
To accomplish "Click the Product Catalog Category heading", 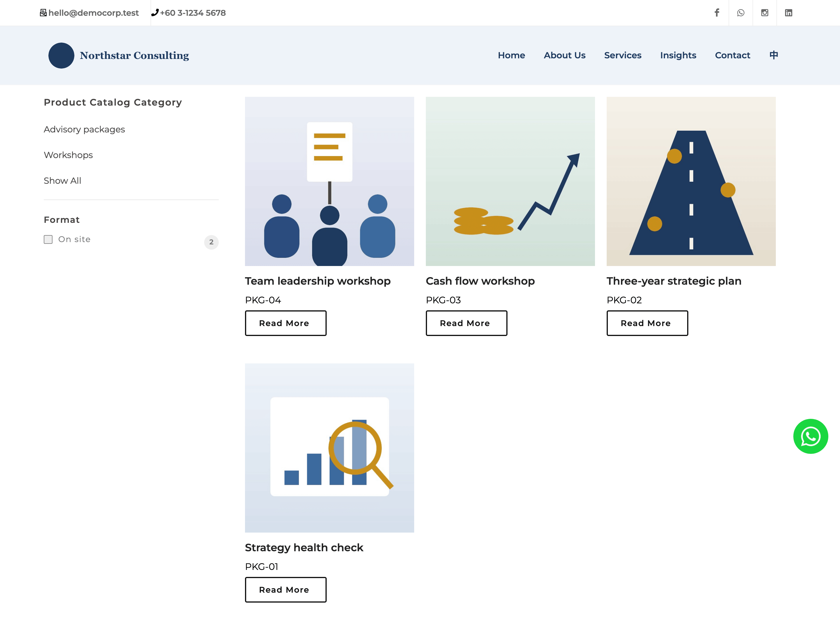I will pos(113,103).
